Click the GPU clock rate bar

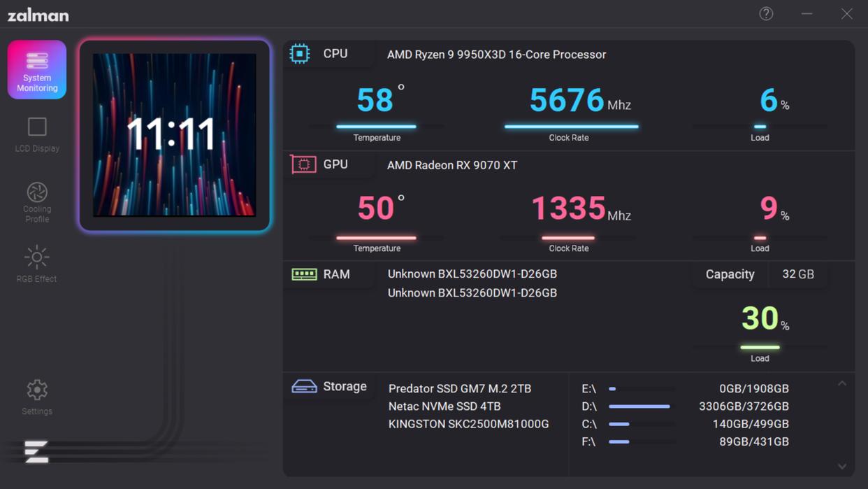coord(568,238)
